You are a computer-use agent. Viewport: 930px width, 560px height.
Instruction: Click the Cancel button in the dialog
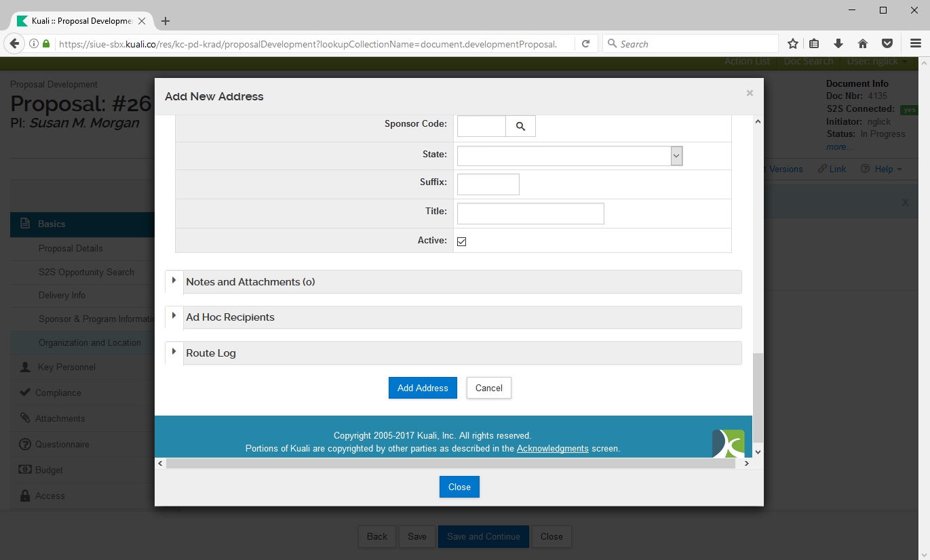coord(488,388)
